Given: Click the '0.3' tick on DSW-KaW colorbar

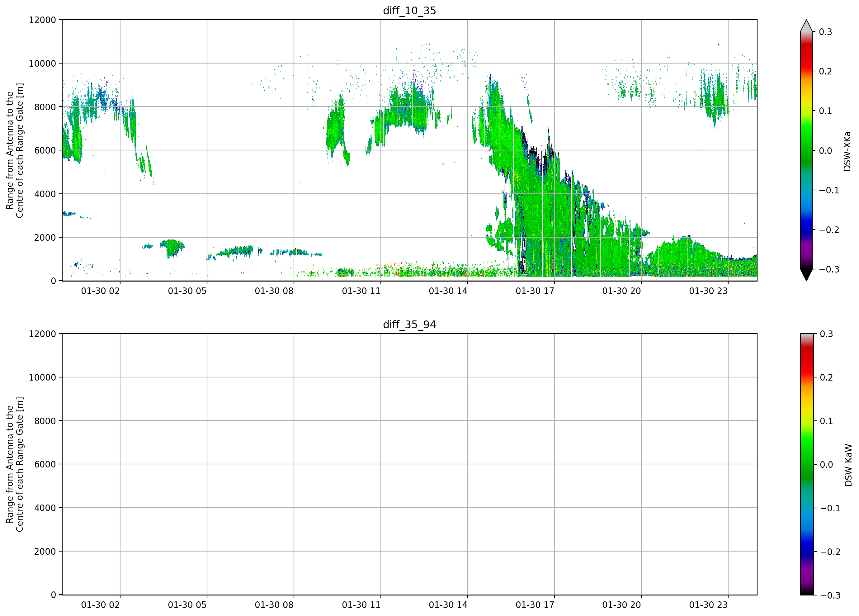Looking at the screenshot, I should pyautogui.click(x=826, y=334).
